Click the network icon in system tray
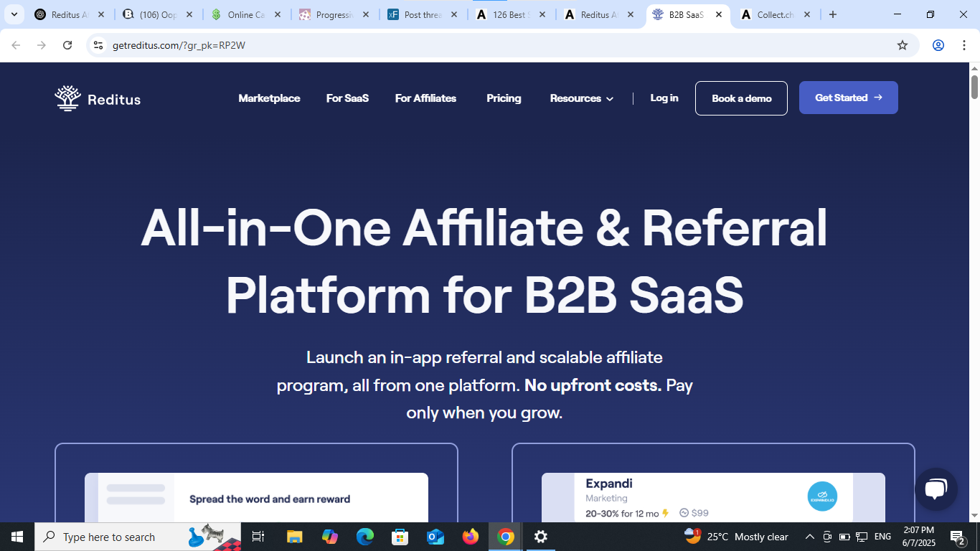The height and width of the screenshot is (551, 980). 862,537
